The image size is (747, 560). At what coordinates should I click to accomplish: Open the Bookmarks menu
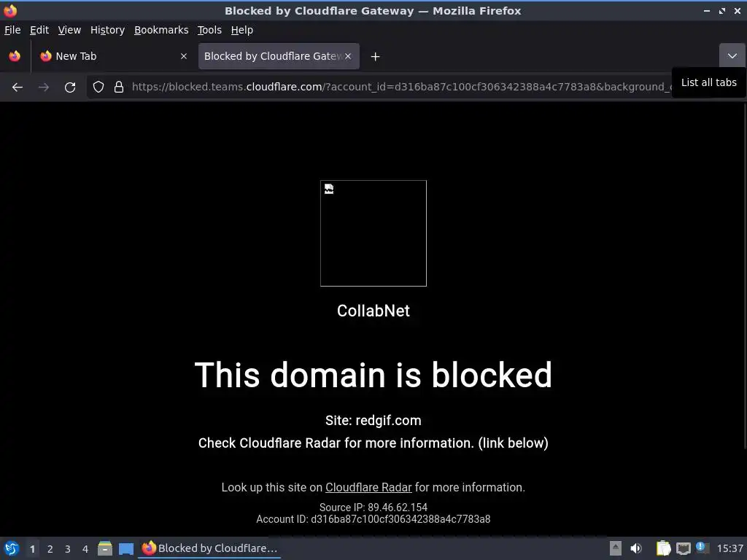point(161,30)
